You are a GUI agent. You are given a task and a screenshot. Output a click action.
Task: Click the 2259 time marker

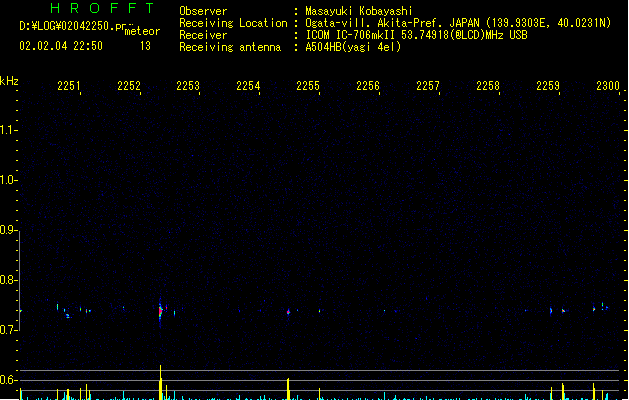click(x=548, y=86)
